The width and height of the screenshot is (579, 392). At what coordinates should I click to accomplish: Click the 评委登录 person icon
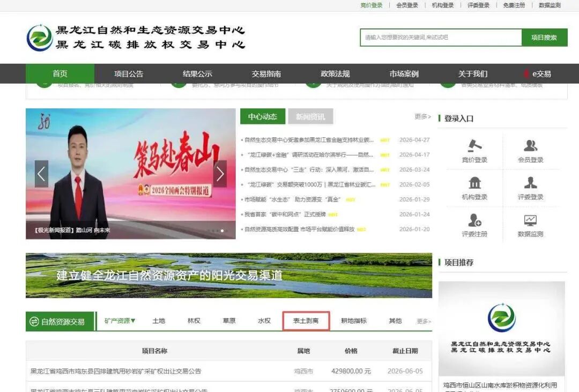[x=531, y=182]
